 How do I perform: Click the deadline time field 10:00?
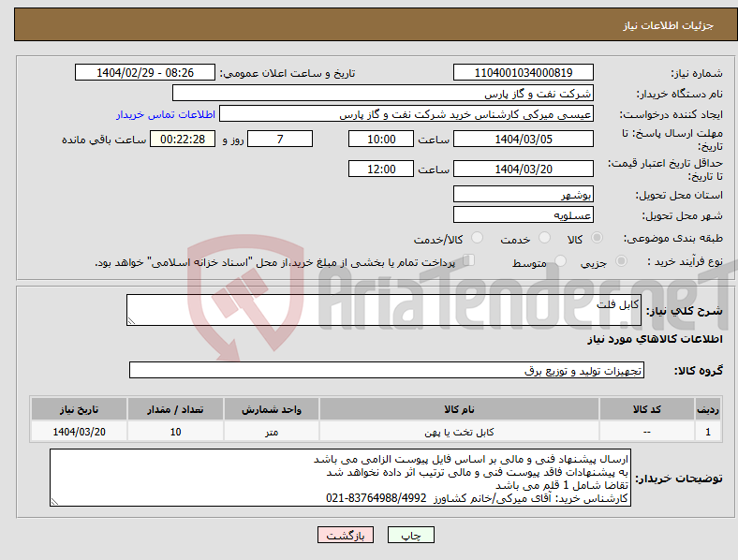(x=381, y=139)
